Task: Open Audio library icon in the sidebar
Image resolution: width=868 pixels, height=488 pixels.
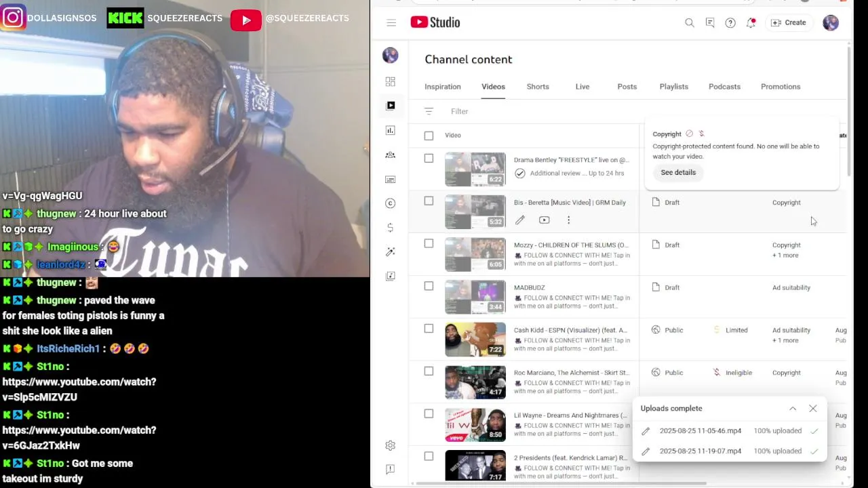Action: pyautogui.click(x=391, y=276)
